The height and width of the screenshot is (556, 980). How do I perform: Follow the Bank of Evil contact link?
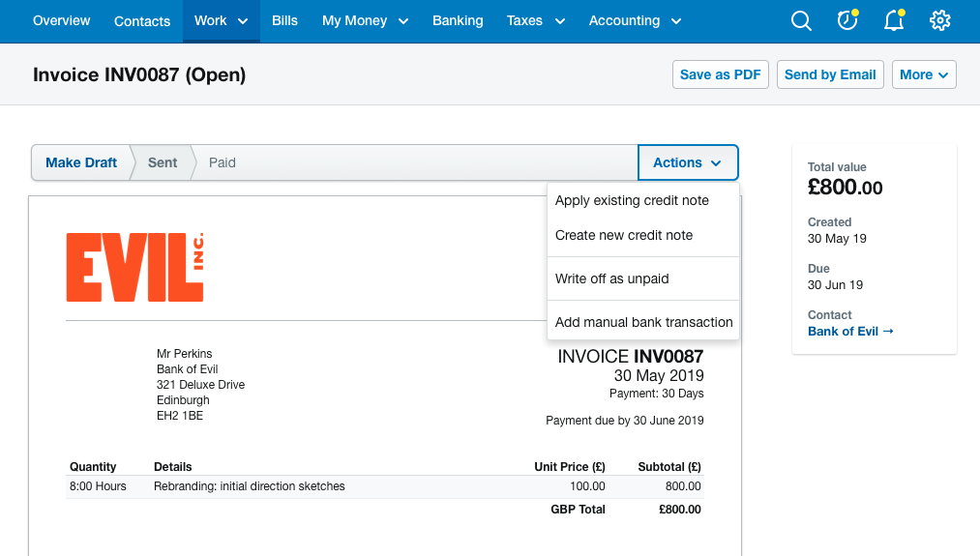(850, 331)
